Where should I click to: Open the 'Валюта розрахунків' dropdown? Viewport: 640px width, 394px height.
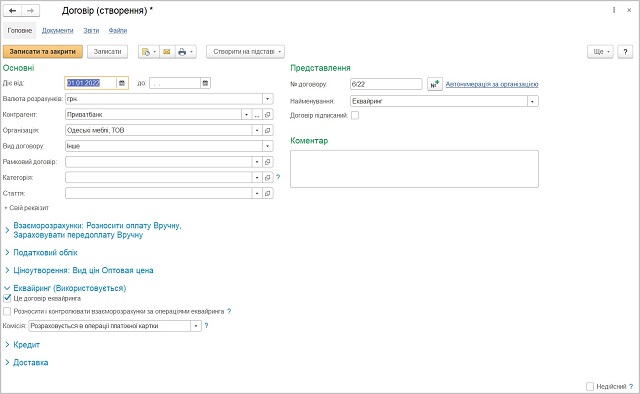pos(268,99)
